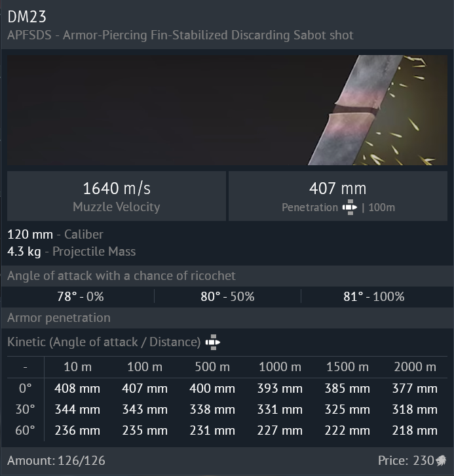The image size is (454, 476).
Task: Select the 81° - 100% ricochet value
Action: (x=373, y=296)
